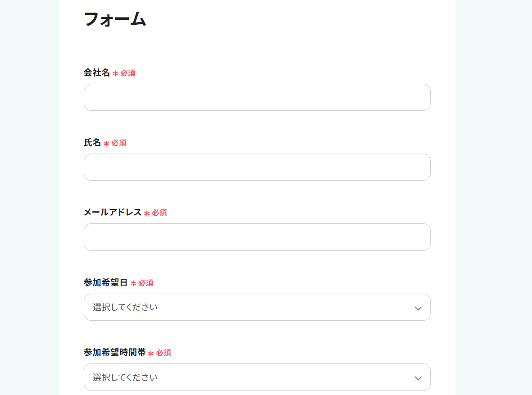Screen dimensions: 532x395
Task: Open the 参加希望時間帯 dropdown menu
Action: tap(257, 377)
